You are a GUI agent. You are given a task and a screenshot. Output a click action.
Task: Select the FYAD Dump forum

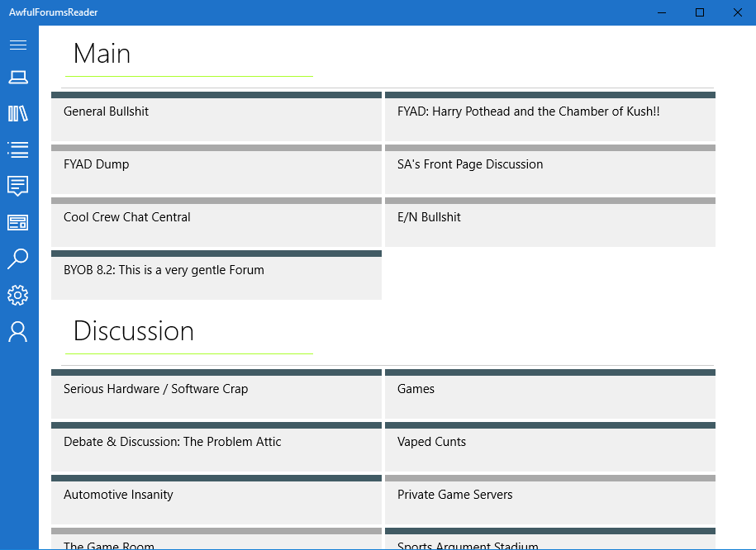[x=216, y=169]
